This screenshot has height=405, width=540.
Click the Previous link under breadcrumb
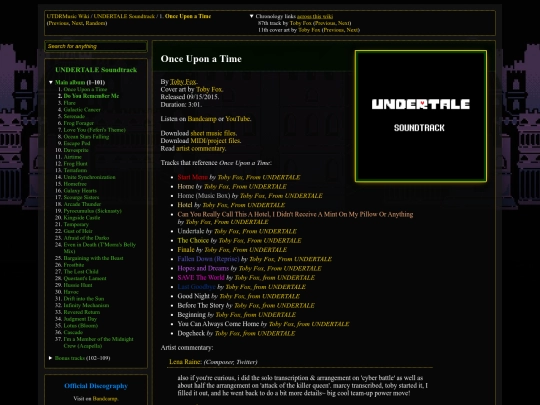(x=58, y=23)
